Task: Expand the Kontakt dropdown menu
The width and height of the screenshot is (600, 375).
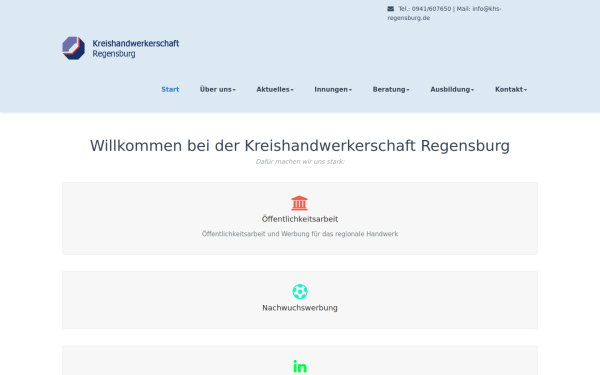Action: (x=511, y=90)
